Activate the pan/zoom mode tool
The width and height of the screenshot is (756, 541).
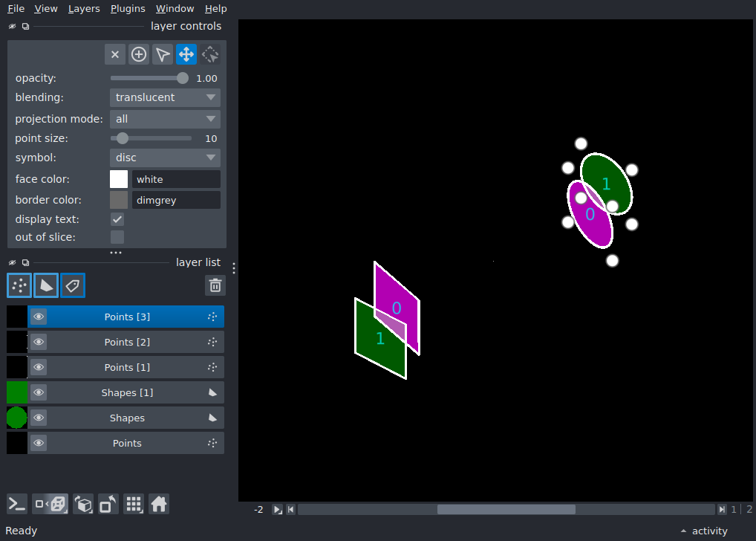pyautogui.click(x=186, y=54)
